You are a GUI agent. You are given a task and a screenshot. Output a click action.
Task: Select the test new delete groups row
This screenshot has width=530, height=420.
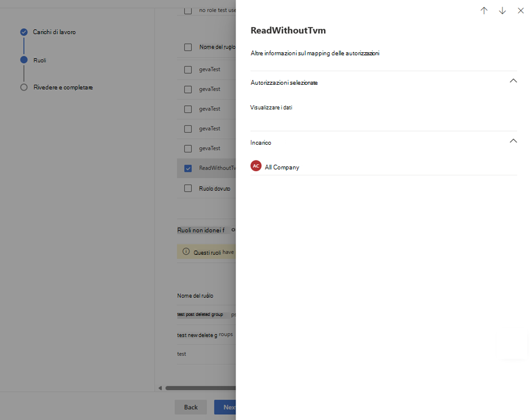coord(206,335)
